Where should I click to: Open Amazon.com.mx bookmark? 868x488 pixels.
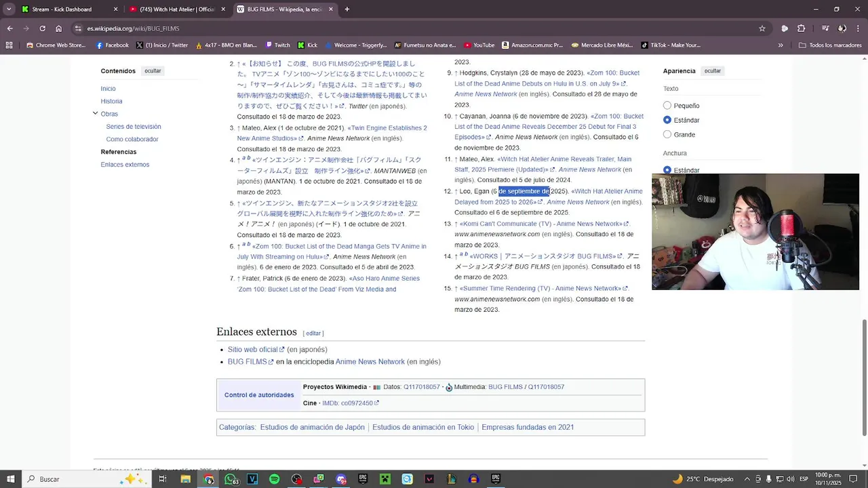[x=532, y=45]
